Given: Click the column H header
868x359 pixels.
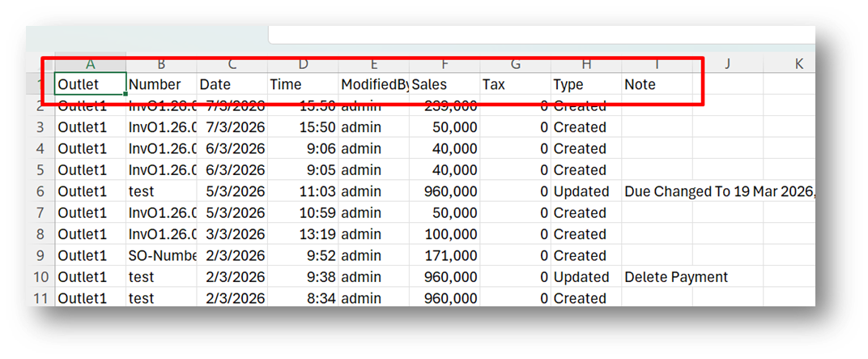Looking at the screenshot, I should pos(586,64).
